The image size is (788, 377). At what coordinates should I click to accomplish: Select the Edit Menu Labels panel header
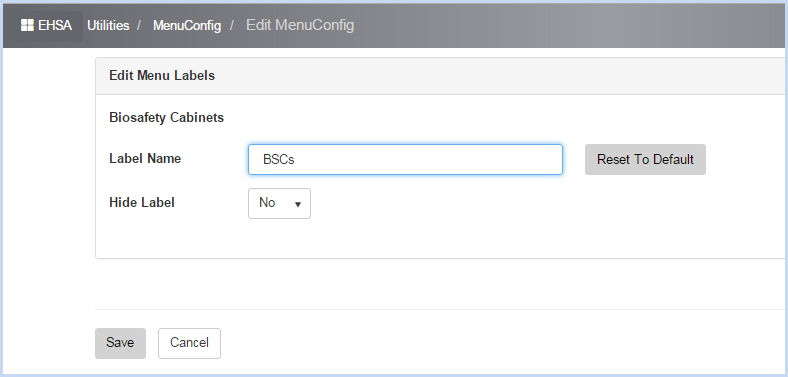(x=162, y=75)
